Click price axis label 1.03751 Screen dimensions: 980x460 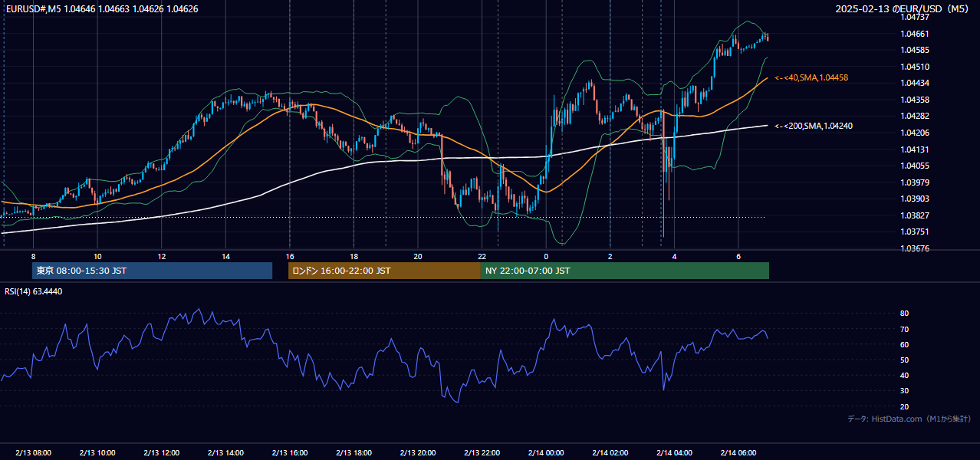coord(914,232)
